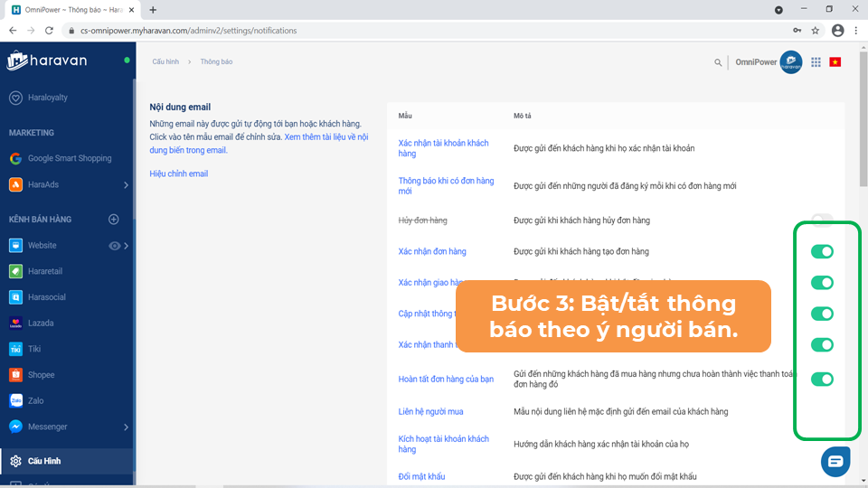The height and width of the screenshot is (488, 868).
Task: Expand the HaraAds submenu arrow
Action: pos(126,185)
